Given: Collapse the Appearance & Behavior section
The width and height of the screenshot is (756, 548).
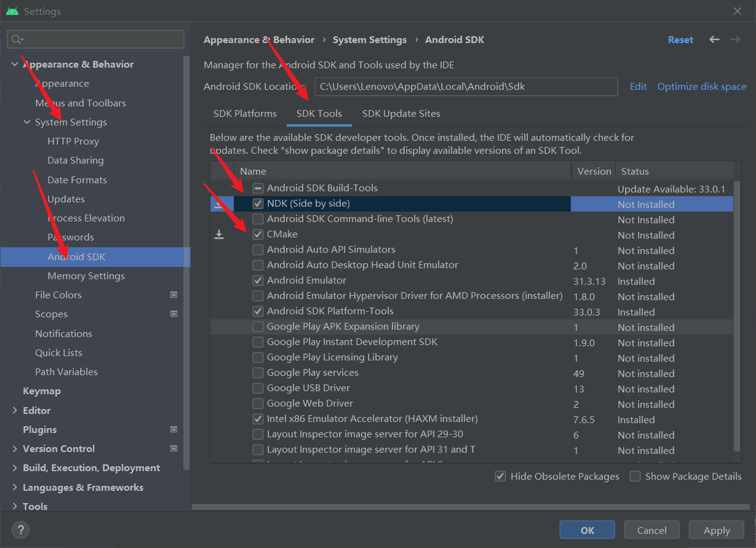Looking at the screenshot, I should pyautogui.click(x=15, y=64).
